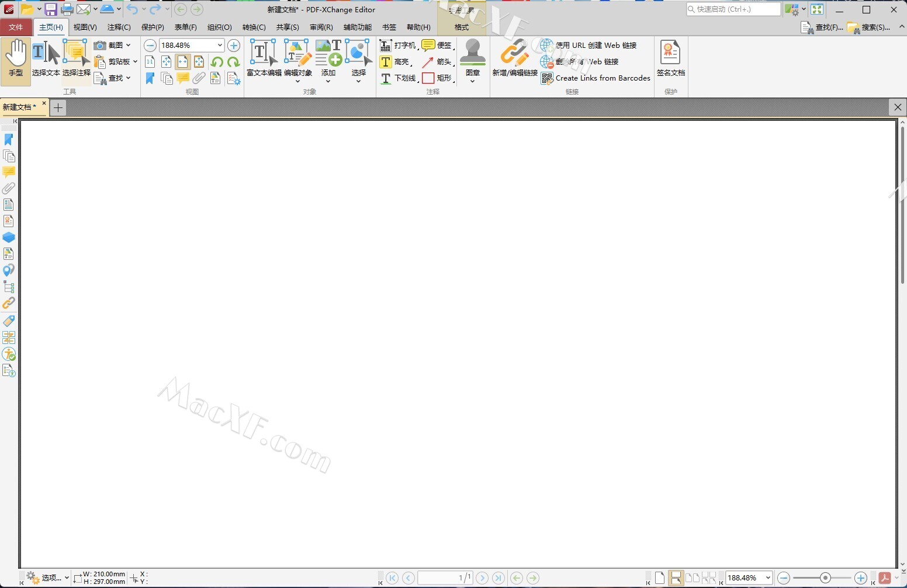Switch to single page layout in status bar

tap(660, 578)
